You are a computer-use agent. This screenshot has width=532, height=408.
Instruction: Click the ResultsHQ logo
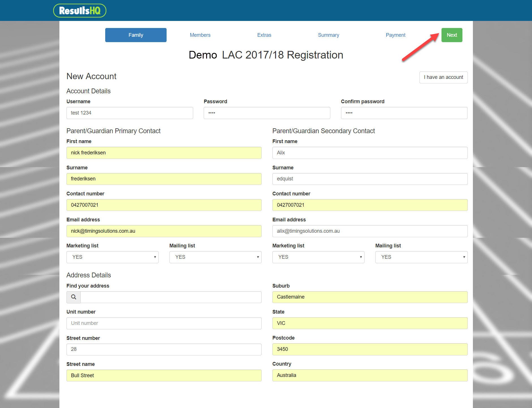coord(80,11)
